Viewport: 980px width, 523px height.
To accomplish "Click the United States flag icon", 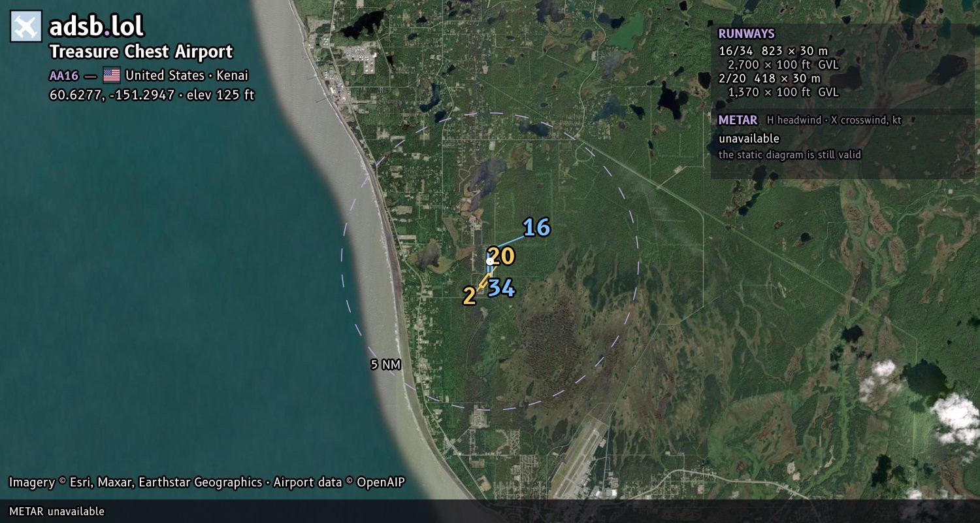I will pyautogui.click(x=112, y=75).
